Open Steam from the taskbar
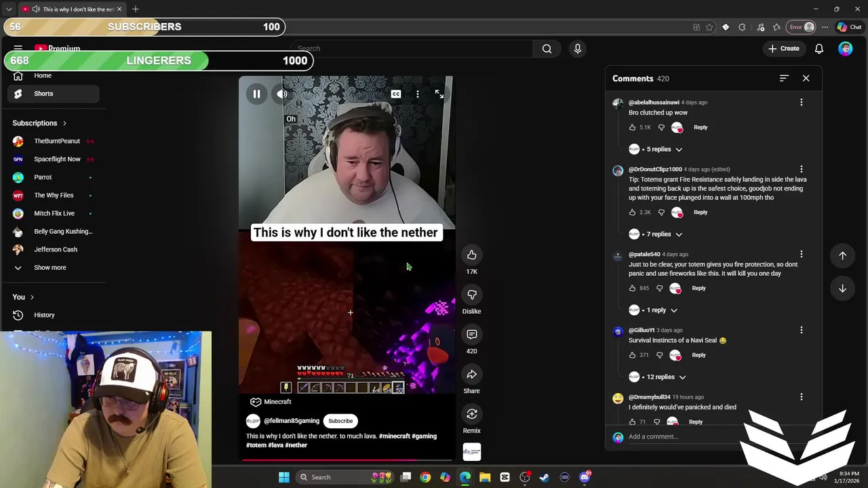Viewport: 868px width, 488px height. point(545,477)
